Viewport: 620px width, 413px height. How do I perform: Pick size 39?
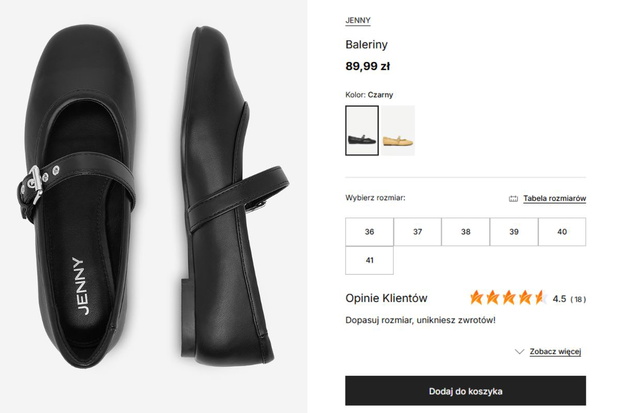coord(514,231)
